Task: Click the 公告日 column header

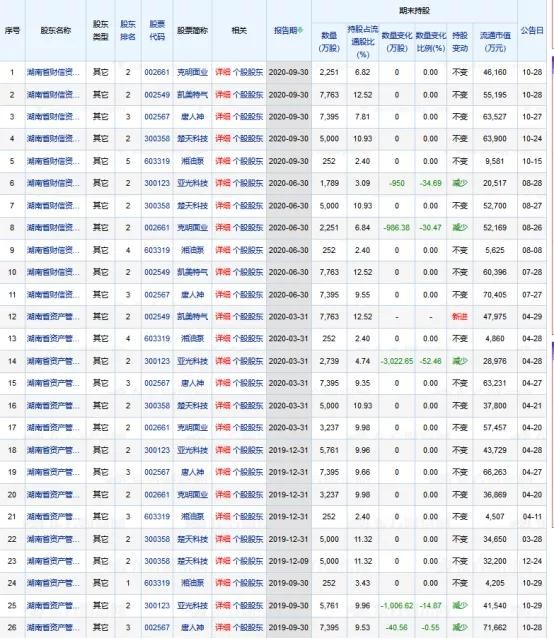Action: (x=532, y=30)
